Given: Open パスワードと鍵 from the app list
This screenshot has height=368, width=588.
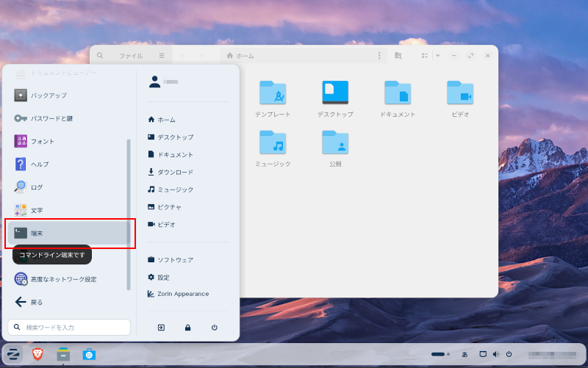Looking at the screenshot, I should pos(51,118).
